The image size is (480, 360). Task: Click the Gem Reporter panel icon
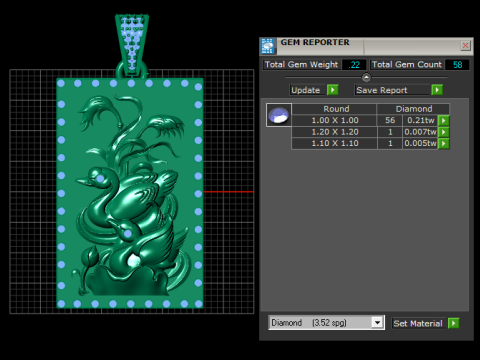(x=267, y=46)
